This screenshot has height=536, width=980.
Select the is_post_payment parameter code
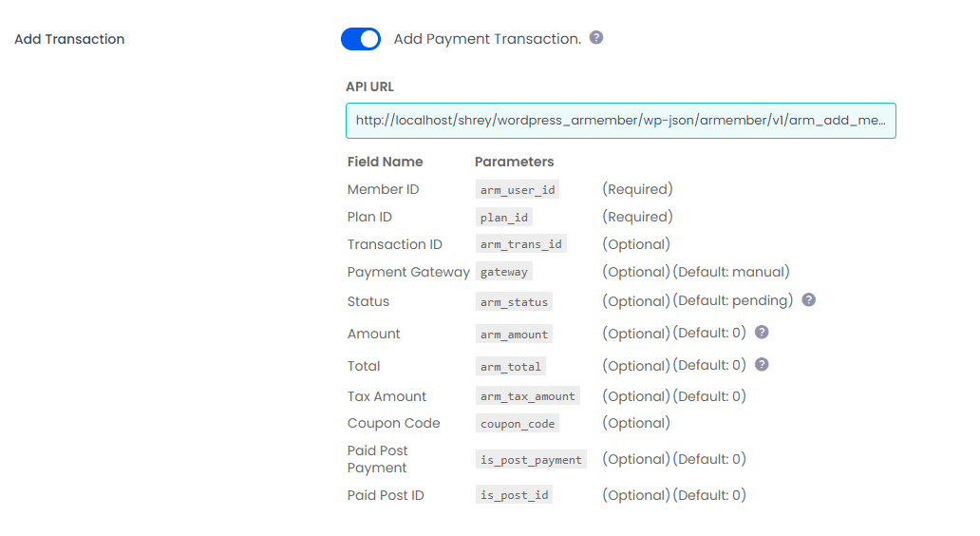click(x=531, y=460)
